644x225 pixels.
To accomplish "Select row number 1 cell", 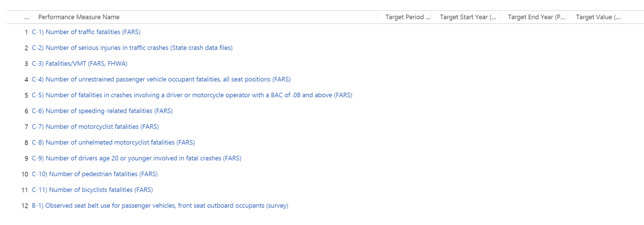I will click(x=26, y=32).
